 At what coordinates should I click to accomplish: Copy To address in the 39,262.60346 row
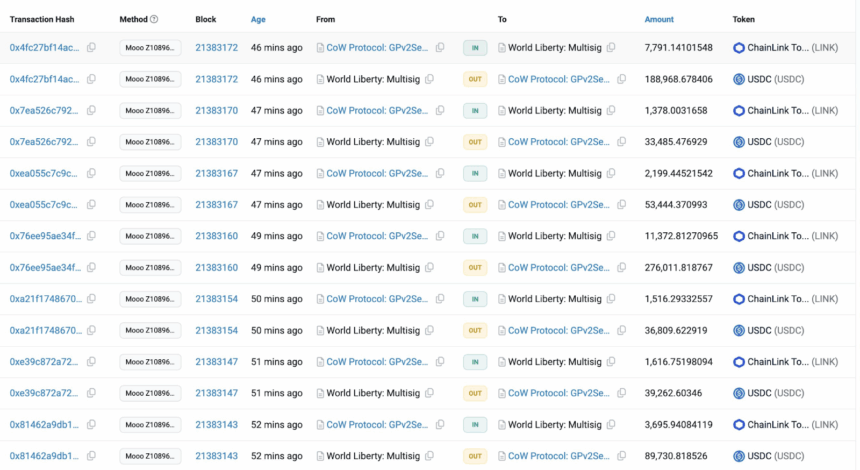pyautogui.click(x=621, y=393)
